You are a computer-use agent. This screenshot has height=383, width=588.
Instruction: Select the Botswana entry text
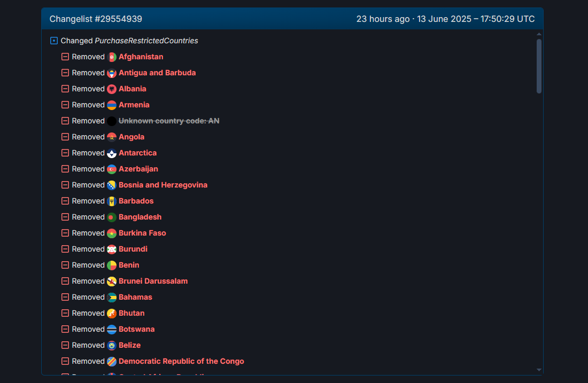coord(137,330)
